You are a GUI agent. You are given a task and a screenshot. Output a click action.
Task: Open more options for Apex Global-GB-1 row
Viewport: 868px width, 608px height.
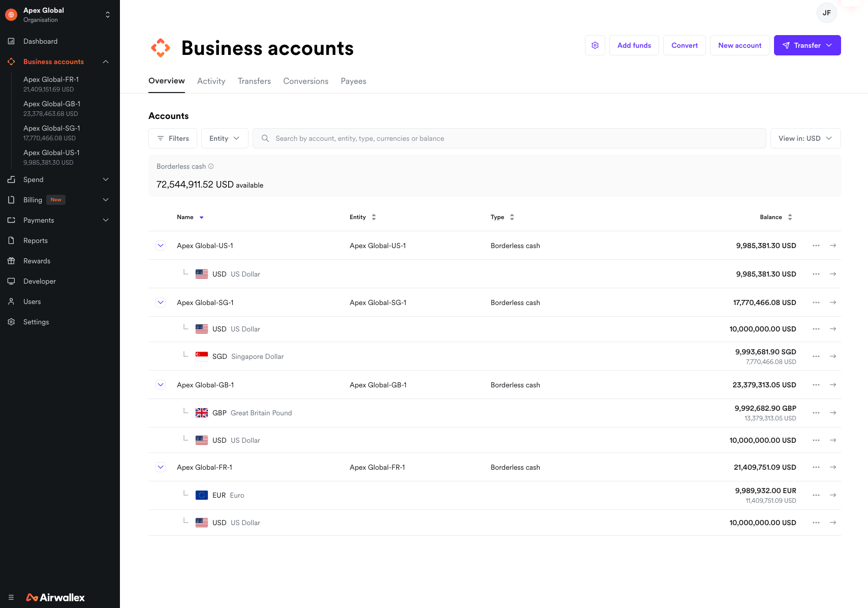pyautogui.click(x=816, y=385)
